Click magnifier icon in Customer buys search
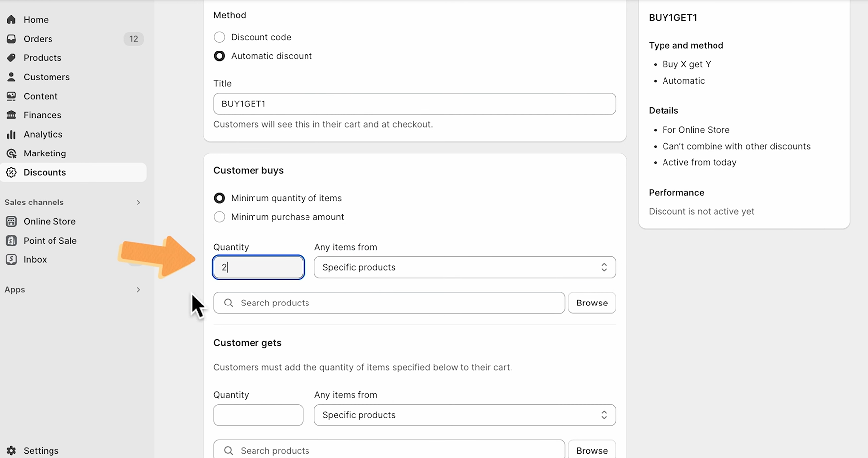This screenshot has width=868, height=458. (228, 303)
